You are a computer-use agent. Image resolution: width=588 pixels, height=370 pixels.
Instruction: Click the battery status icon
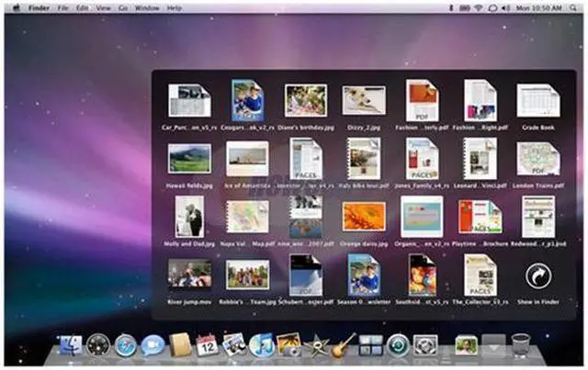(x=464, y=8)
